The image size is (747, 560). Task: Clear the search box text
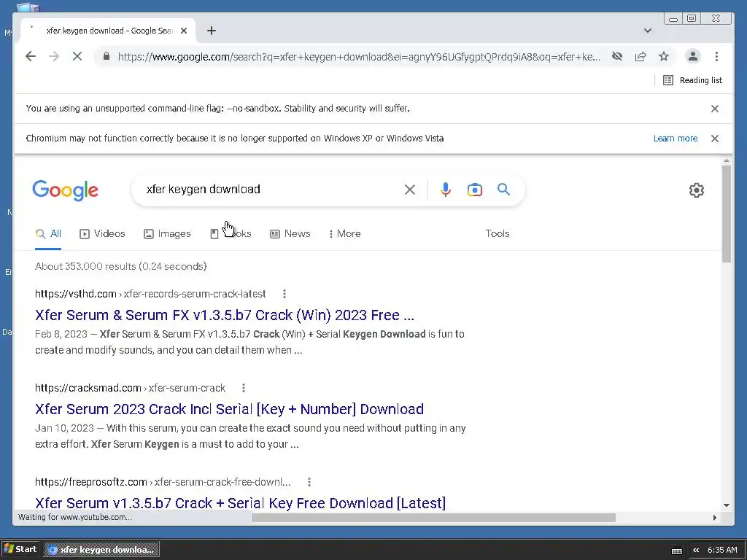[410, 190]
